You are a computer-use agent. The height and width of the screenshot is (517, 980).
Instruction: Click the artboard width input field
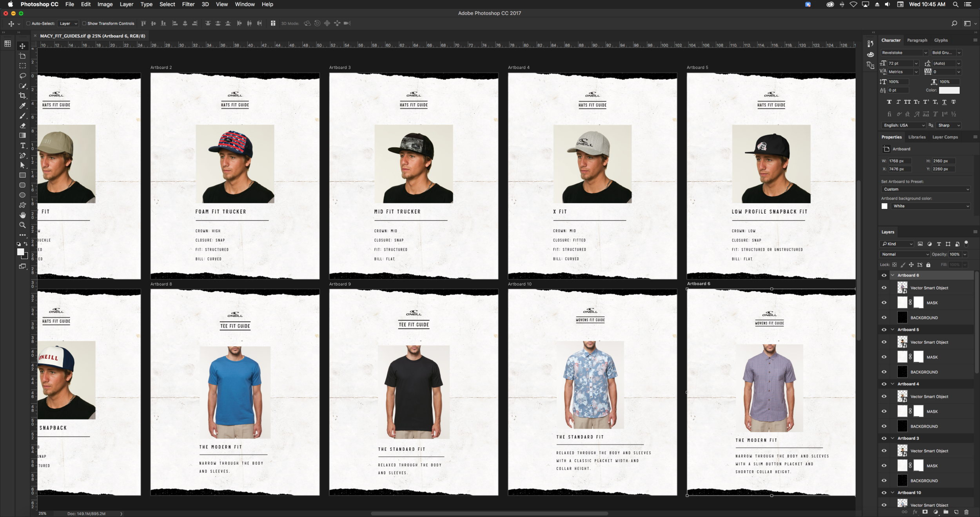[899, 161]
